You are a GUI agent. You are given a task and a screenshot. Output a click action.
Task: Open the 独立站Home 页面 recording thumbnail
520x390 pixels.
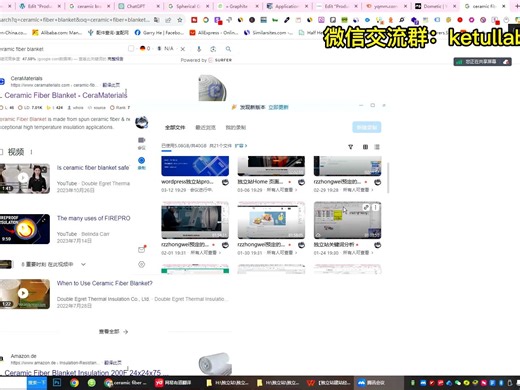(x=271, y=166)
